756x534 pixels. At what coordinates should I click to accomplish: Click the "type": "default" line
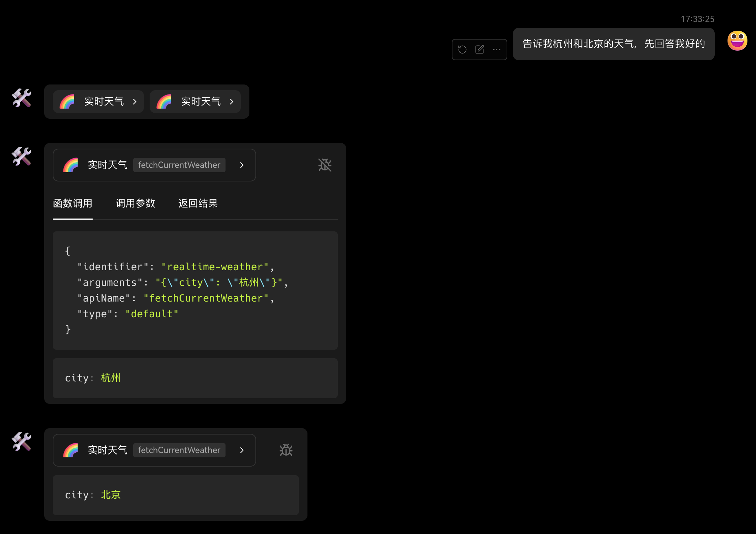[x=128, y=314]
